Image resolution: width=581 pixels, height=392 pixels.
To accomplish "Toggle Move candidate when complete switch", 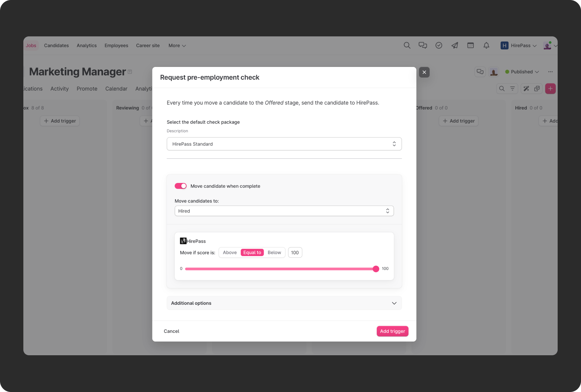I will 181,186.
